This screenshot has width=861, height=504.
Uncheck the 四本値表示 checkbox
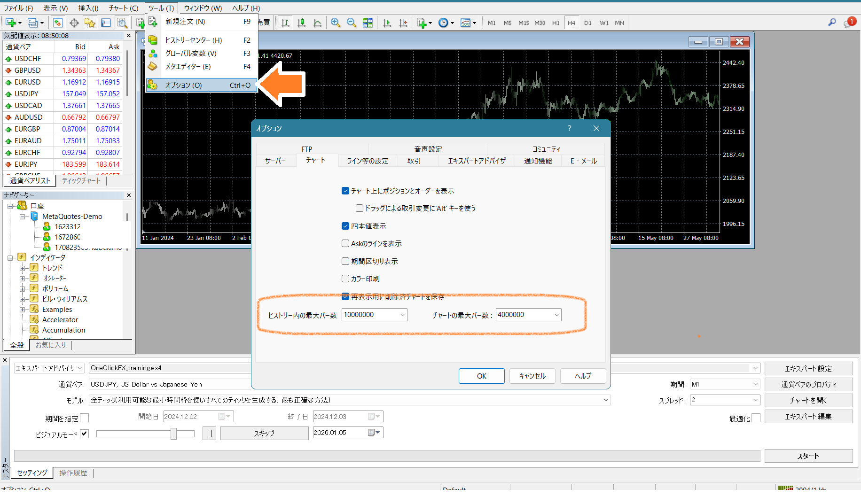click(345, 226)
